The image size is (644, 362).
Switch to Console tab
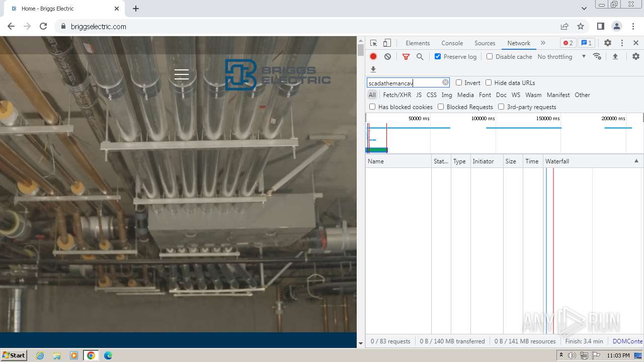(452, 43)
